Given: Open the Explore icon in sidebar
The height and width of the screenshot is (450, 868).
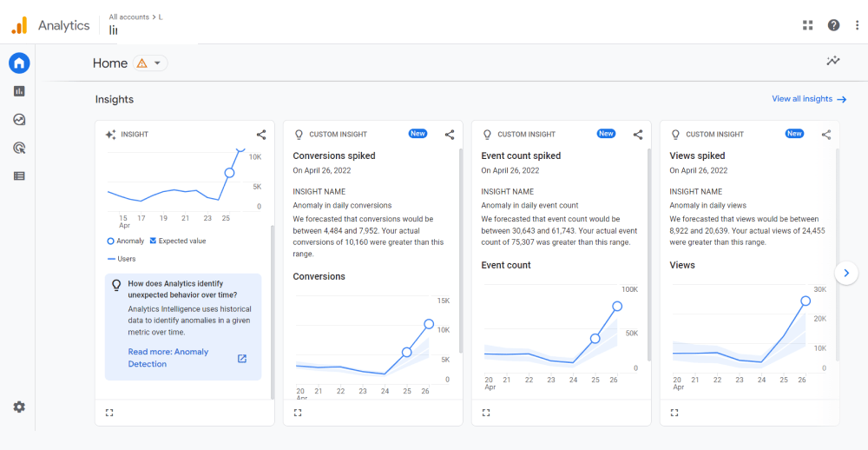Looking at the screenshot, I should [19, 119].
